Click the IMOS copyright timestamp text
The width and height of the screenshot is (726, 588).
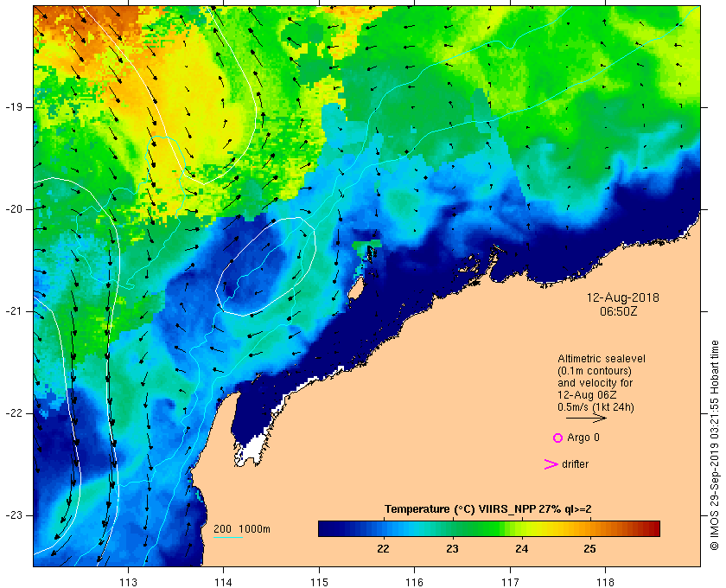coord(715,445)
